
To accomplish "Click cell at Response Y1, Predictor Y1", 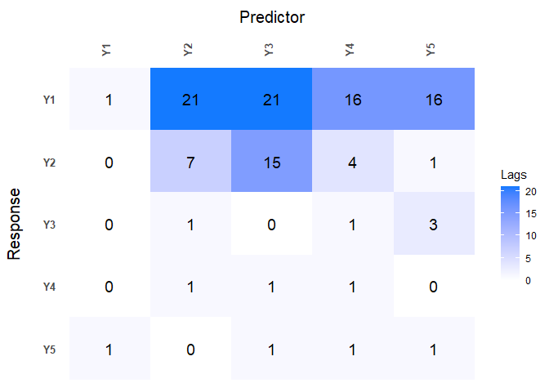I will coord(109,100).
